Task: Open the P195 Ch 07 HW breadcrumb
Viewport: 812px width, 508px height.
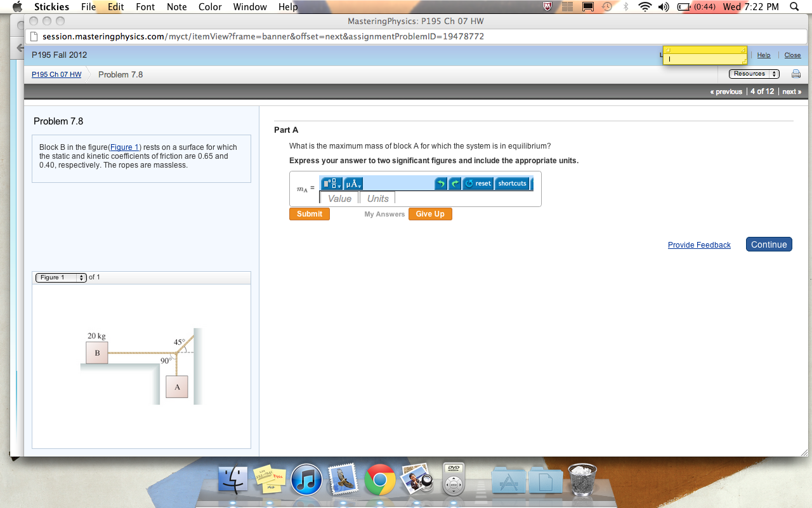Action: pyautogui.click(x=56, y=74)
